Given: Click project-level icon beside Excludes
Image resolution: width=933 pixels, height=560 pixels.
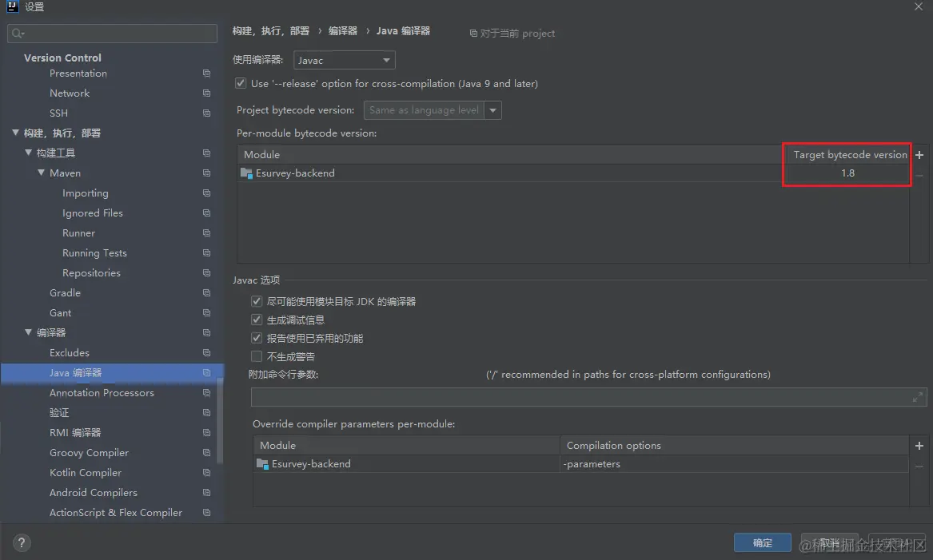Looking at the screenshot, I should tap(206, 352).
